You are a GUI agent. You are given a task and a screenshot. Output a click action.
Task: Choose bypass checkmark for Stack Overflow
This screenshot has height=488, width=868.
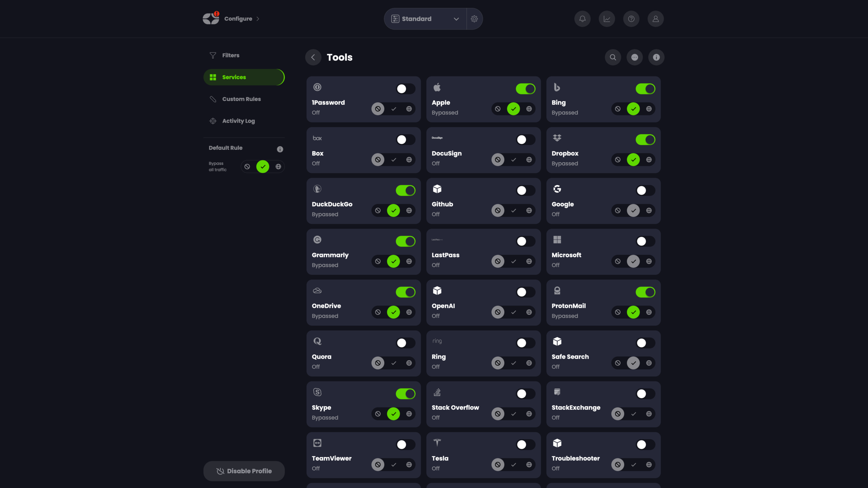point(514,414)
